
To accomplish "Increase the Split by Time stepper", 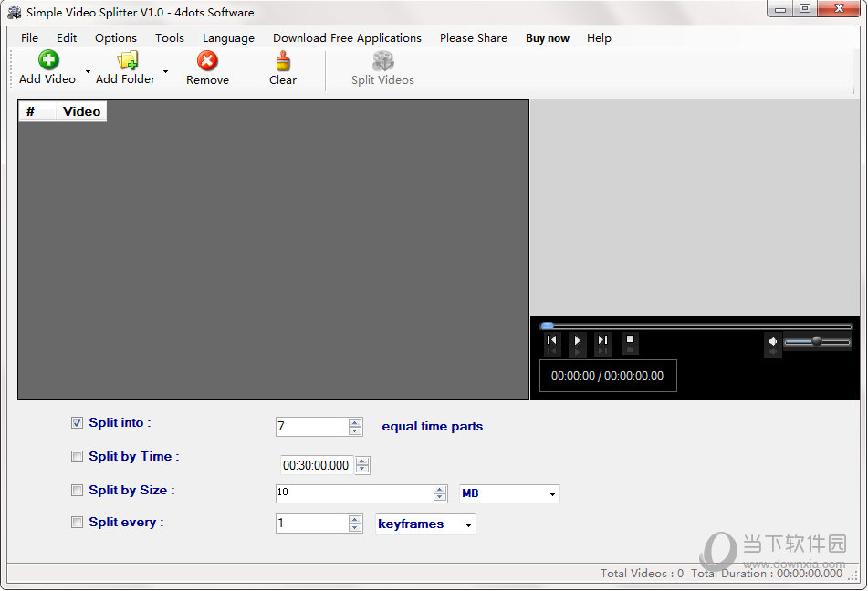I will tap(362, 461).
